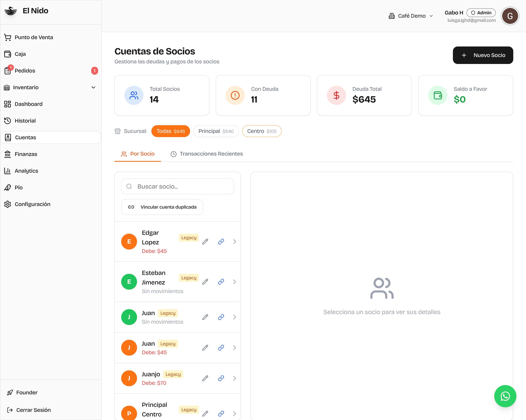This screenshot has width=526, height=420.
Task: Select the Todas $645 branch filter
Action: (171, 131)
